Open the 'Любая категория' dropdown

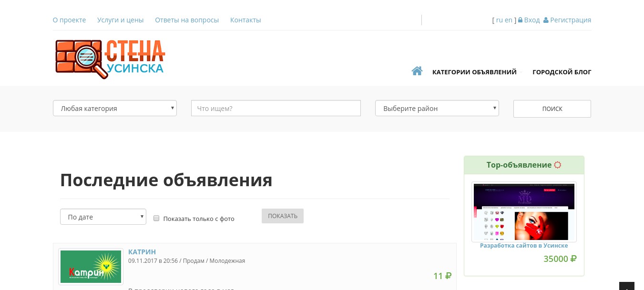[115, 108]
